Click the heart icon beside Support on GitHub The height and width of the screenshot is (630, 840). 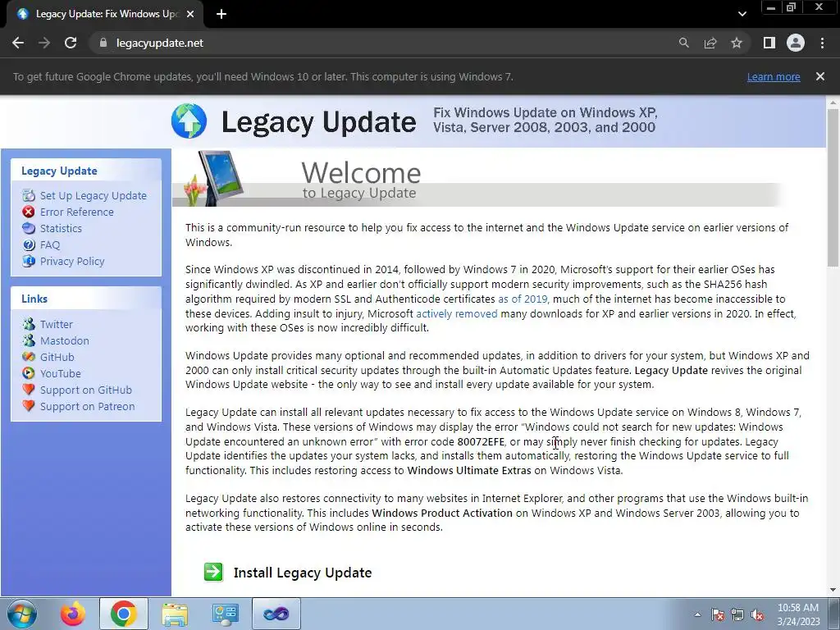click(x=29, y=390)
